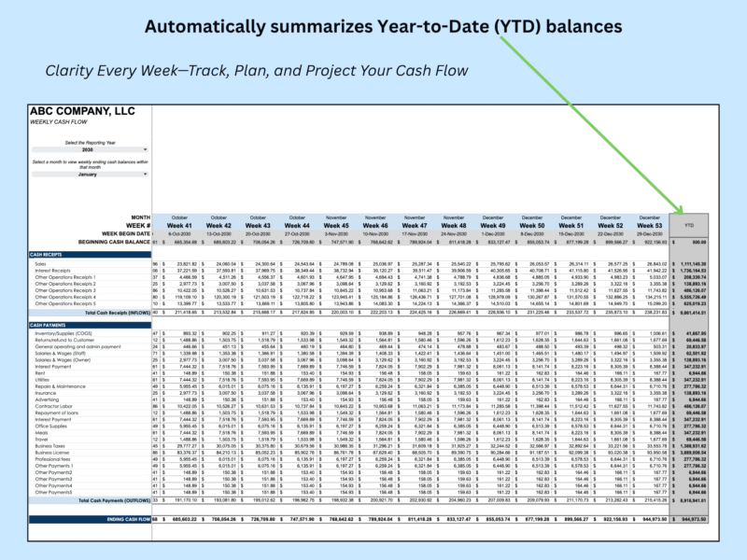
Task: Click the Sales row label
Action: pos(40,264)
